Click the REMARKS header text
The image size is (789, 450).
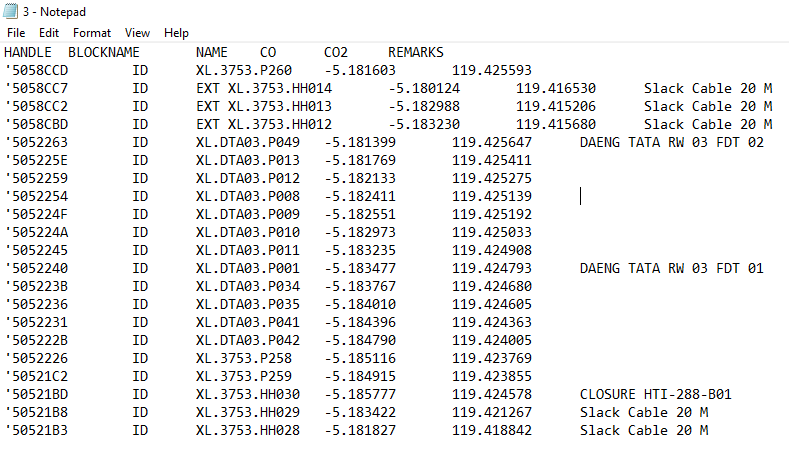click(x=416, y=52)
